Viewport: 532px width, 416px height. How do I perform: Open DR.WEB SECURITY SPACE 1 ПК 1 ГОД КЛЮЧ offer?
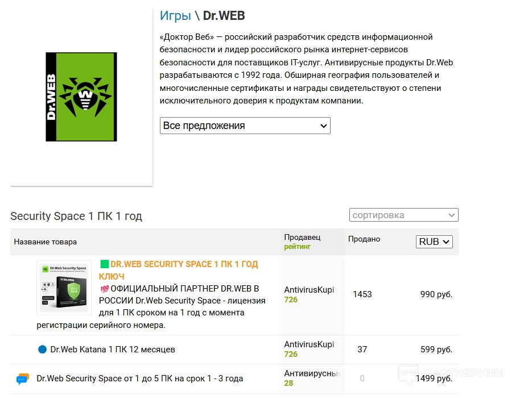[x=179, y=270]
